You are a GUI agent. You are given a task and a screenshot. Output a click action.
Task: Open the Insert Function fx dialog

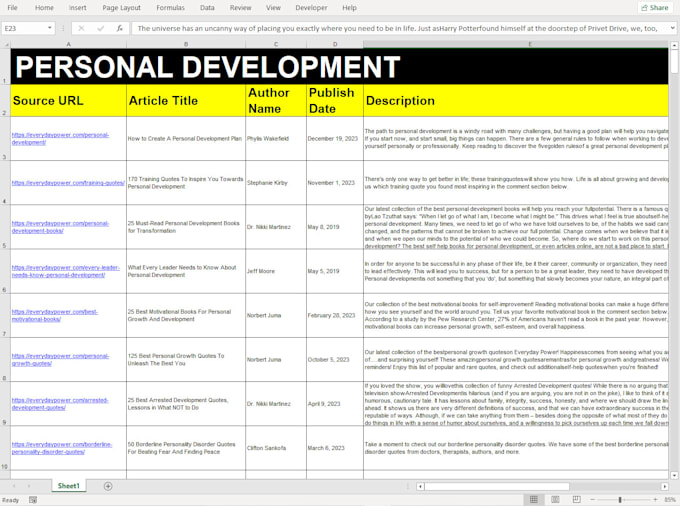[x=120, y=28]
